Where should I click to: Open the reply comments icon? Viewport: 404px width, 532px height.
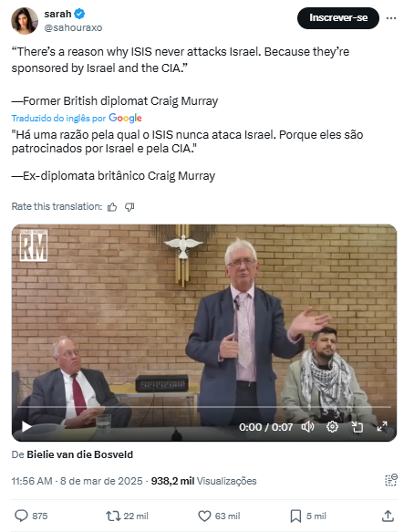pos(21,516)
